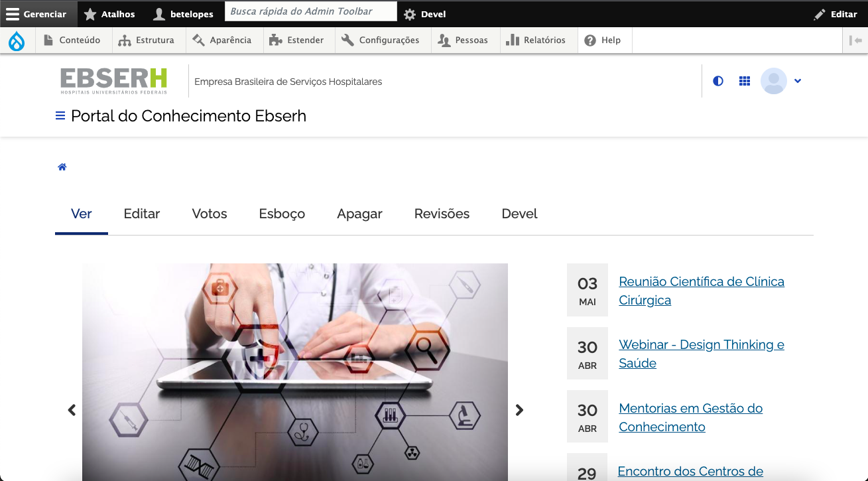Screen dimensions: 868x481
Task: Open the Estrutura admin menu
Action: coord(147,40)
